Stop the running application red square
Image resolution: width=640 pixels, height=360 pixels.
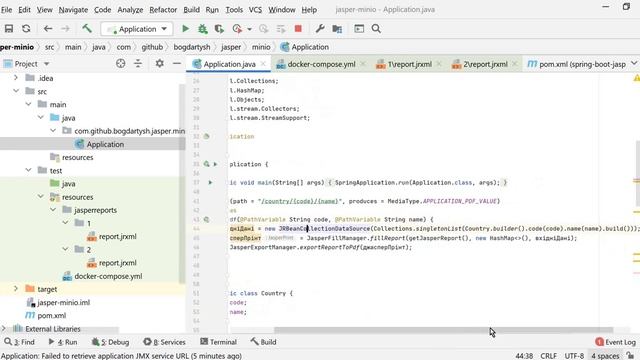point(298,29)
